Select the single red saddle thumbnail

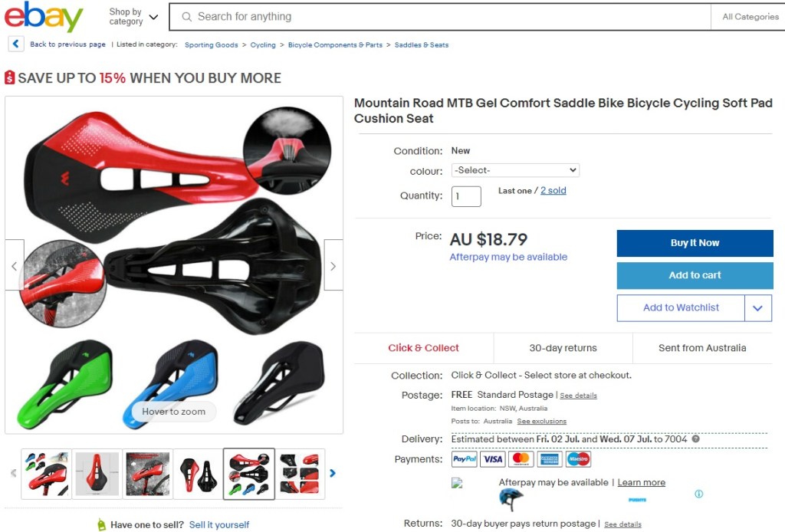point(97,474)
